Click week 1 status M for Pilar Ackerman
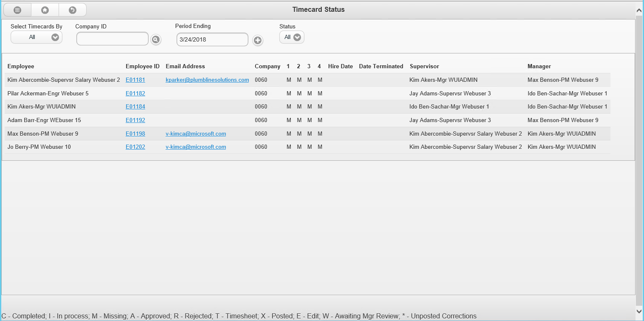644x321 pixels. (x=289, y=93)
